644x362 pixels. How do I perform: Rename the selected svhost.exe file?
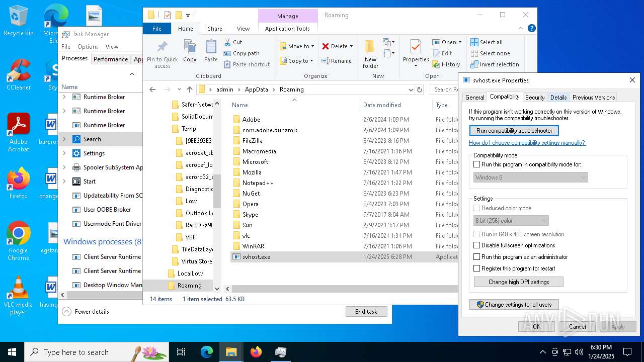click(x=337, y=61)
